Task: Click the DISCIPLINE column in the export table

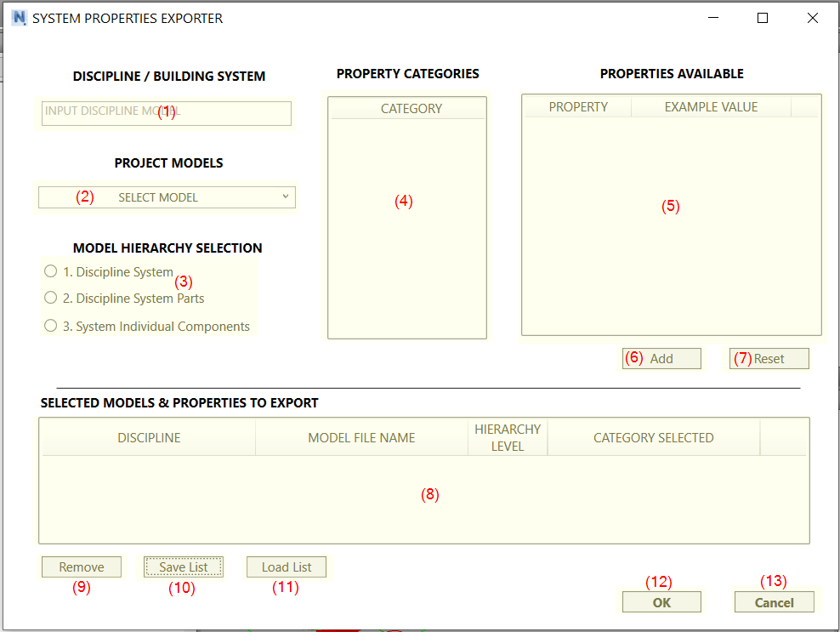Action: [149, 437]
